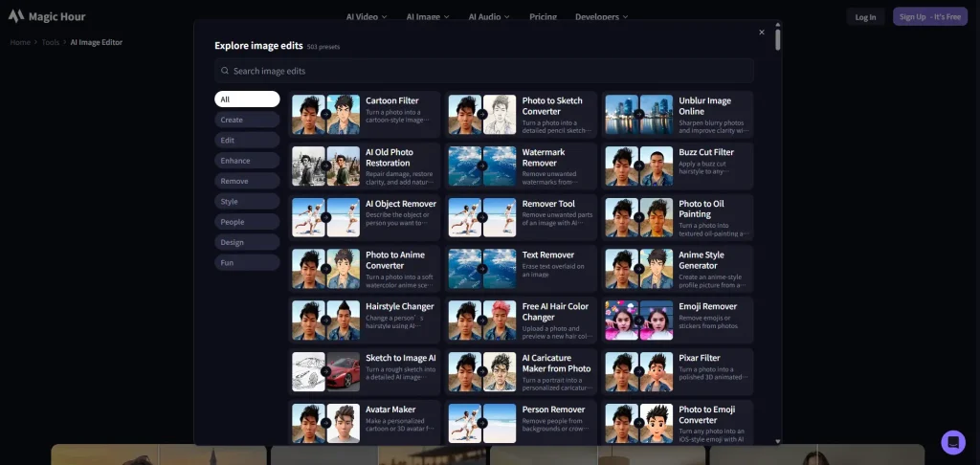Screen dimensions: 980x465
Task: Open the Text Remover title text
Action: (548, 255)
